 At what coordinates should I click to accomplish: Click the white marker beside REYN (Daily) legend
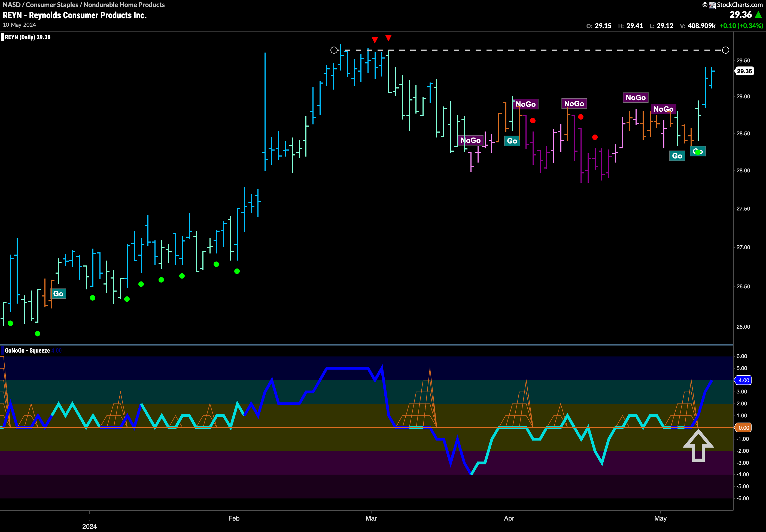click(x=2, y=37)
